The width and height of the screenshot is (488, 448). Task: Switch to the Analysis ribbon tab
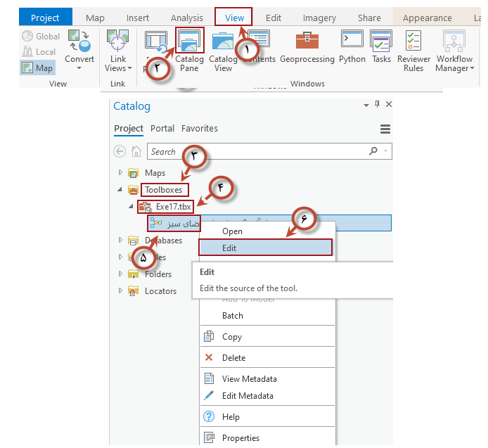(x=186, y=18)
